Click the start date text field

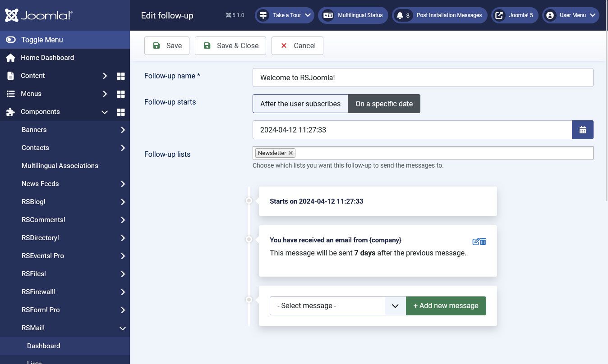[x=412, y=130]
